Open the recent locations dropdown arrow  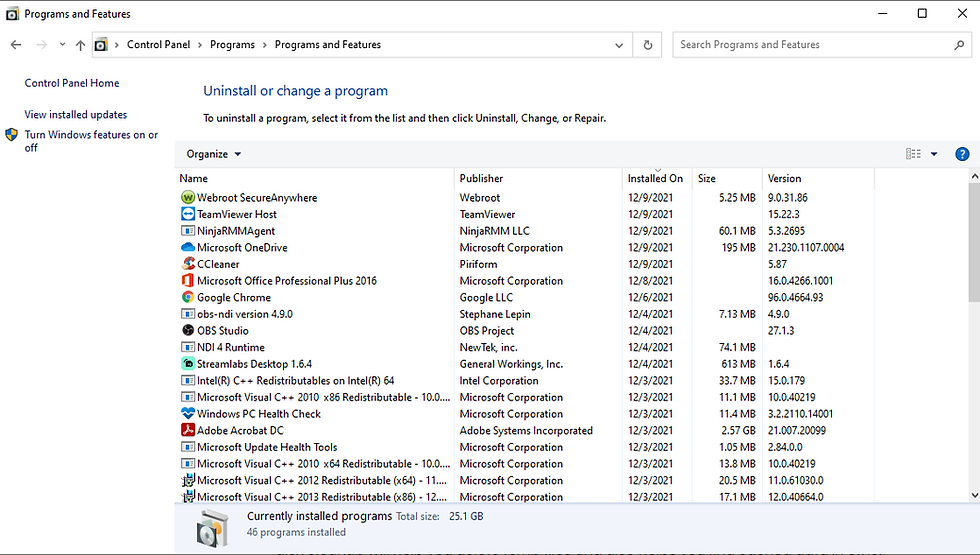pyautogui.click(x=62, y=44)
